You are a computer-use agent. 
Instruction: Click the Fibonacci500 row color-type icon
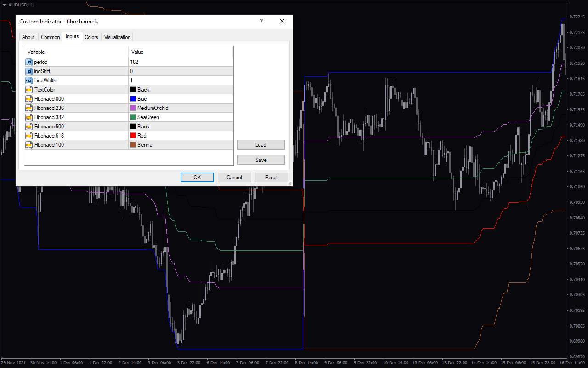click(29, 126)
